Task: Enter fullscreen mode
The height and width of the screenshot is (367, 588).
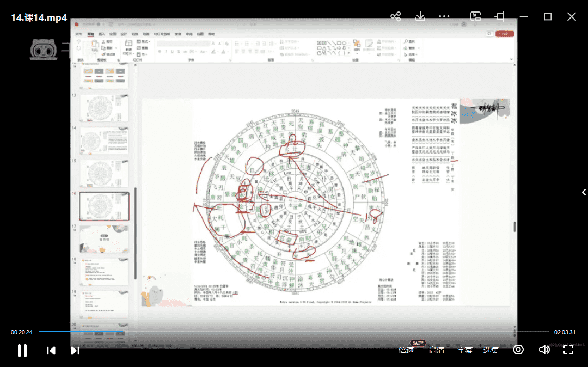Action: click(x=568, y=350)
